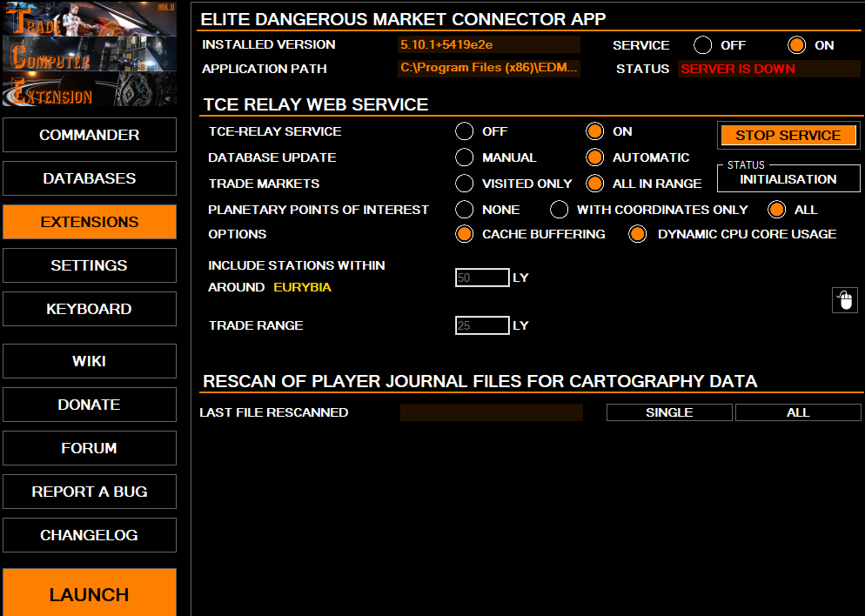Select NONE for planetary points of interest

pos(465,210)
